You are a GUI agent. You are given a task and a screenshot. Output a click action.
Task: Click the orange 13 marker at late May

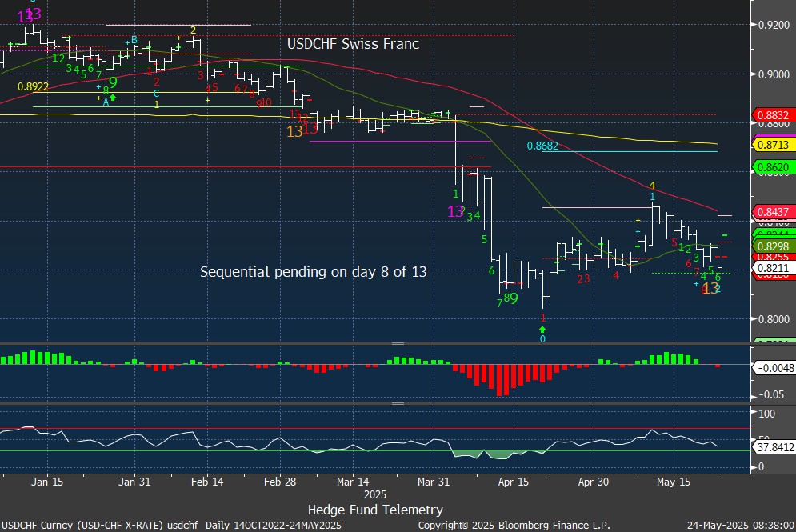click(711, 288)
